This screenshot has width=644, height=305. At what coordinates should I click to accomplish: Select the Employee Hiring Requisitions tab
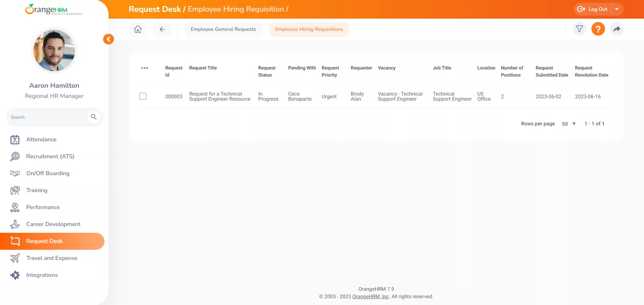(309, 29)
